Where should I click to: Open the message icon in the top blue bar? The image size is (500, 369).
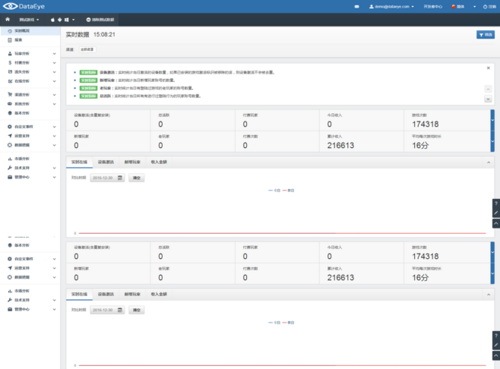[x=357, y=6]
